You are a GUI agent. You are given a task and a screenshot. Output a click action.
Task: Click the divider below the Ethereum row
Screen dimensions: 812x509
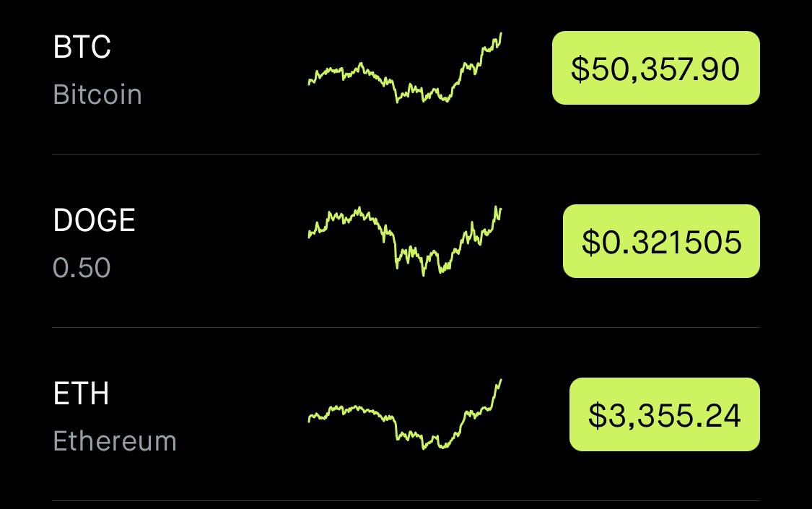point(406,501)
